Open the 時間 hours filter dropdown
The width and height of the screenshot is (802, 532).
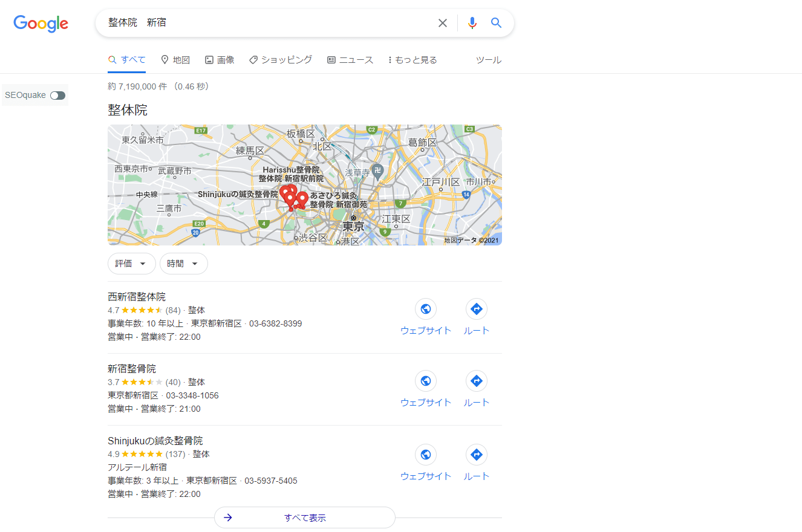[x=184, y=264]
